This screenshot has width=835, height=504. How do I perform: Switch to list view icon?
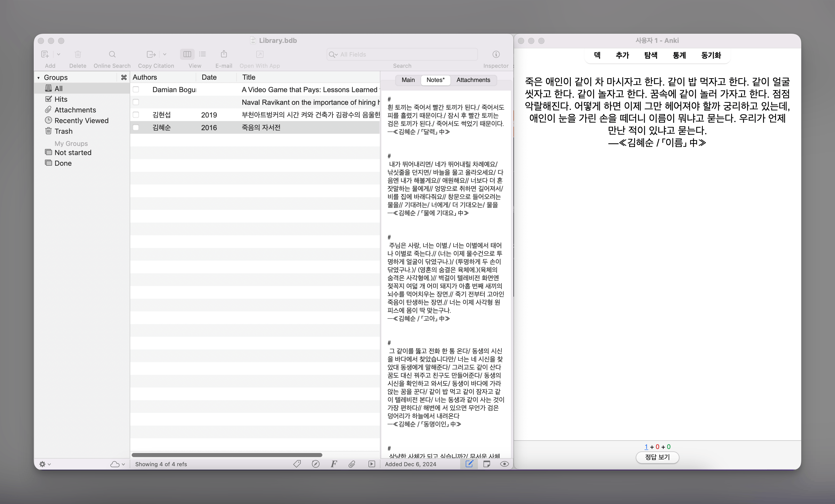203,54
